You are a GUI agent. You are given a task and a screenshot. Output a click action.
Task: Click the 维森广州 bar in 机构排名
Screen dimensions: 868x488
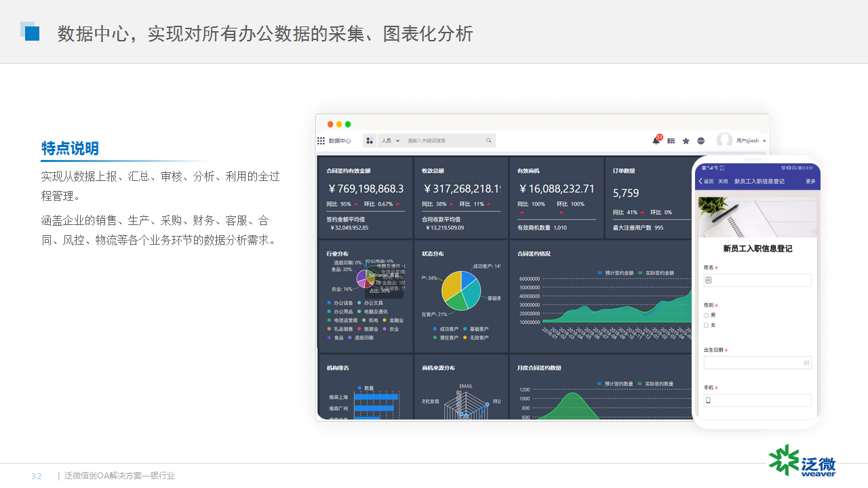pyautogui.click(x=373, y=409)
